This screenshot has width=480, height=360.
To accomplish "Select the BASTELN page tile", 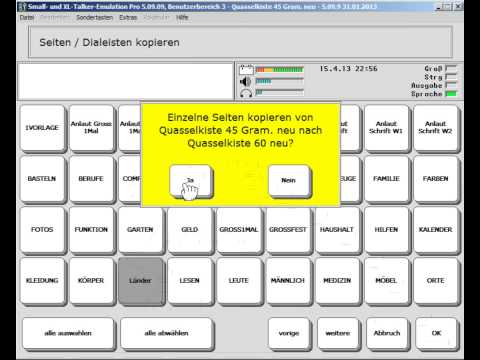I will pyautogui.click(x=42, y=179).
